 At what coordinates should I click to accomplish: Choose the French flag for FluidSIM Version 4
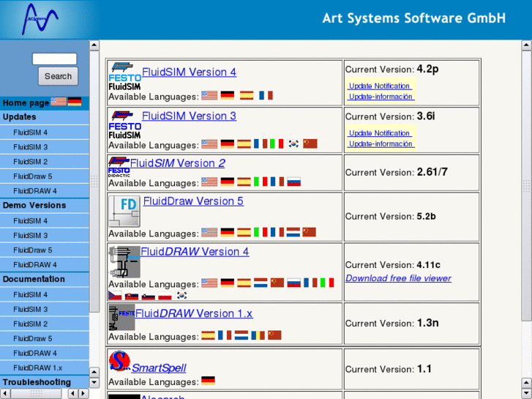(266, 95)
